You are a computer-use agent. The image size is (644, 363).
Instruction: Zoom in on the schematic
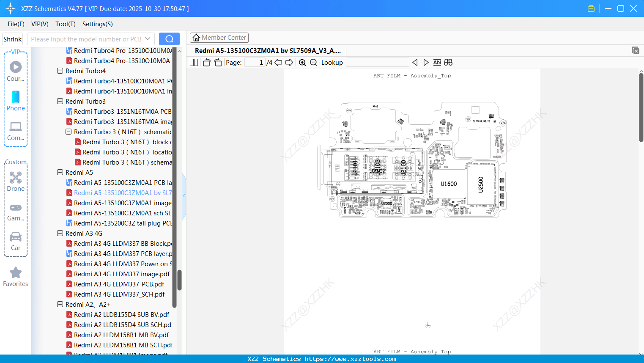302,63
